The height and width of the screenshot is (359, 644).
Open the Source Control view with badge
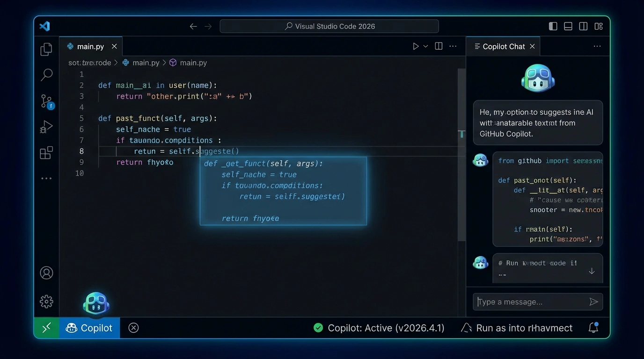pyautogui.click(x=46, y=101)
